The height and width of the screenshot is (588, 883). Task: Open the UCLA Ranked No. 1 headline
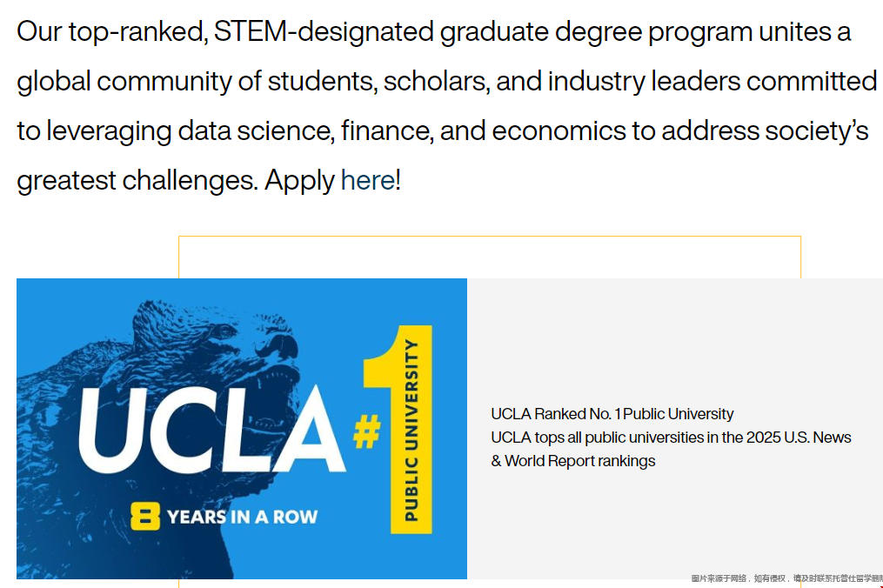click(x=612, y=414)
